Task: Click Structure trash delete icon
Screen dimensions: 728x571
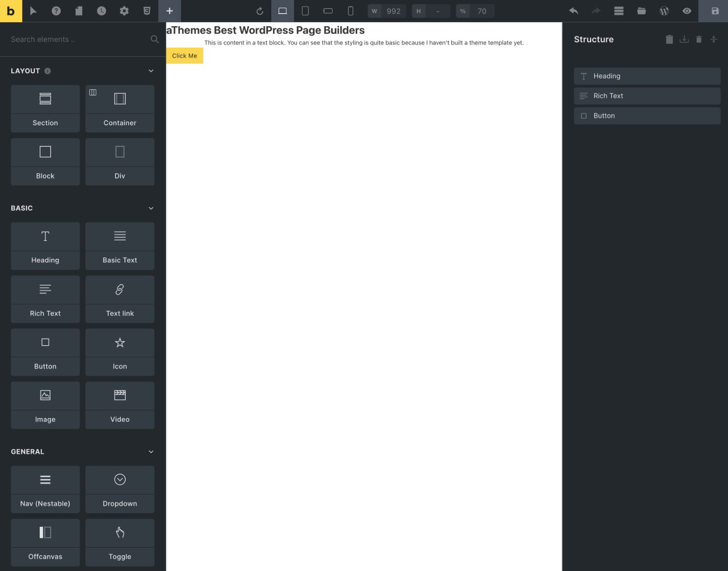Action: point(699,39)
